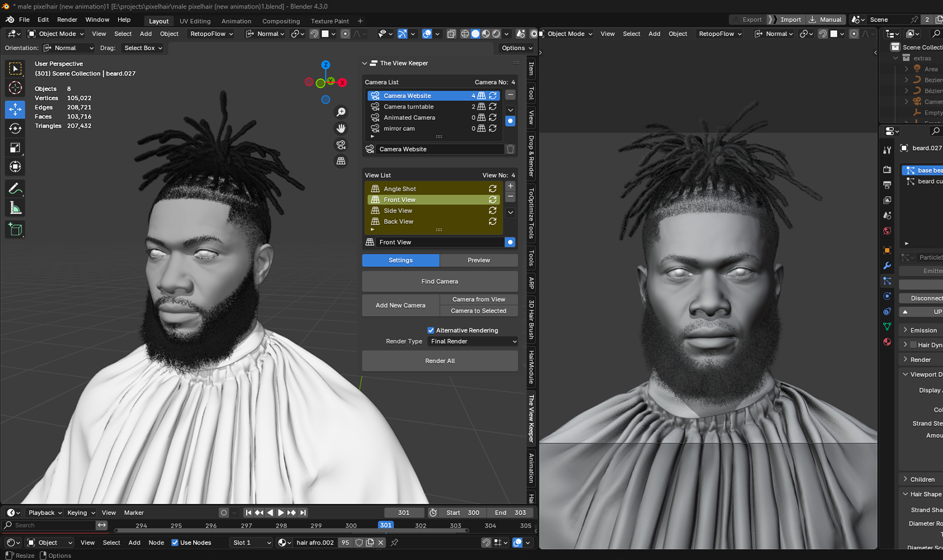Play the animation forward
Screen dimensions: 943x560
[281, 513]
